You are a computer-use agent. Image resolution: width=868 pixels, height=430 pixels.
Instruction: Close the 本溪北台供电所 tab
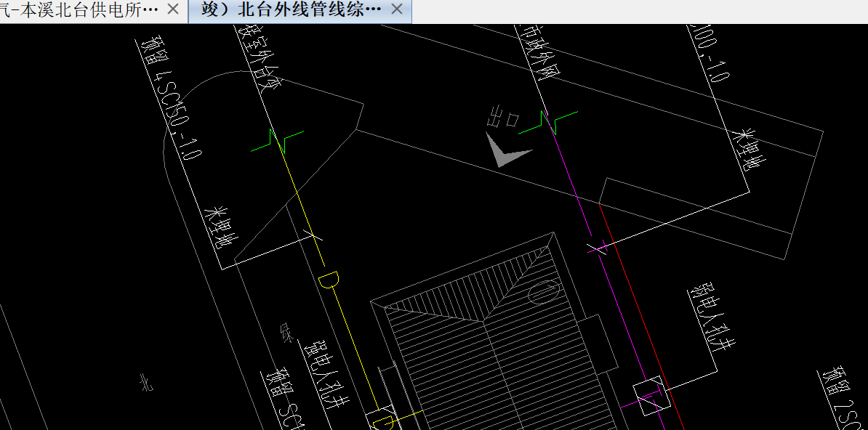coord(173,9)
